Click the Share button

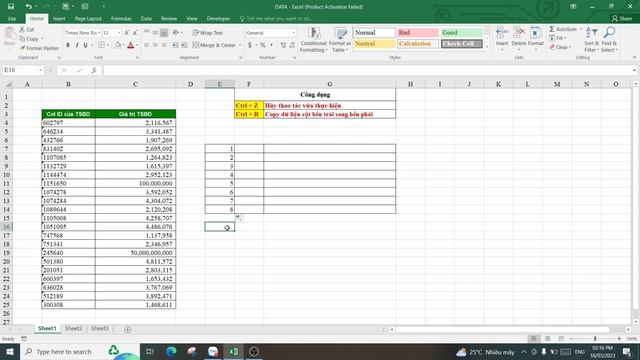(x=622, y=19)
